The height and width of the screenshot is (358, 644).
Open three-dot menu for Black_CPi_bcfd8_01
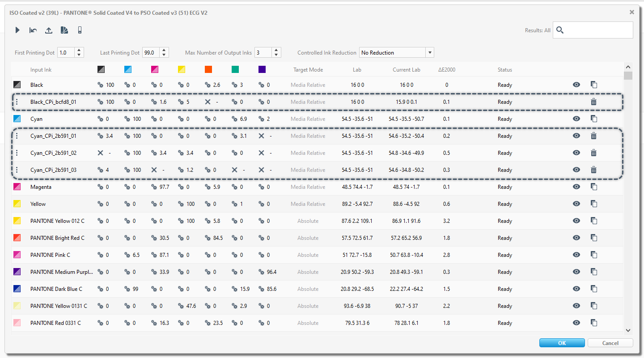[x=17, y=102]
